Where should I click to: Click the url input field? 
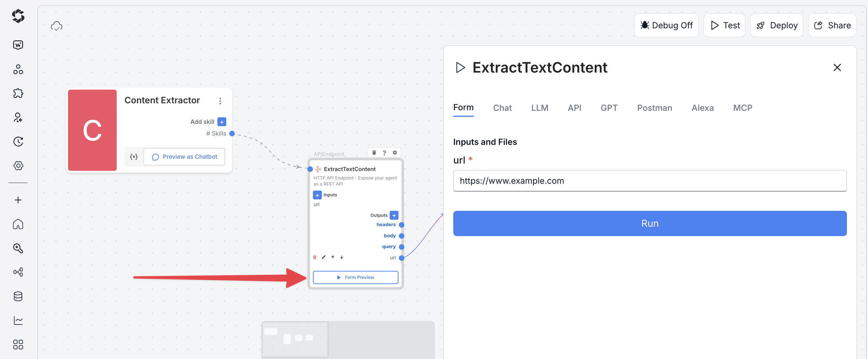click(x=649, y=181)
